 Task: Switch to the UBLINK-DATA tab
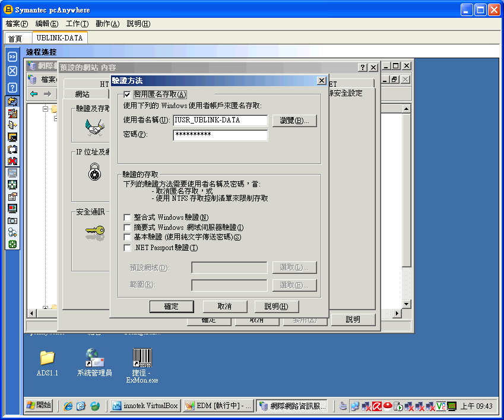point(59,37)
